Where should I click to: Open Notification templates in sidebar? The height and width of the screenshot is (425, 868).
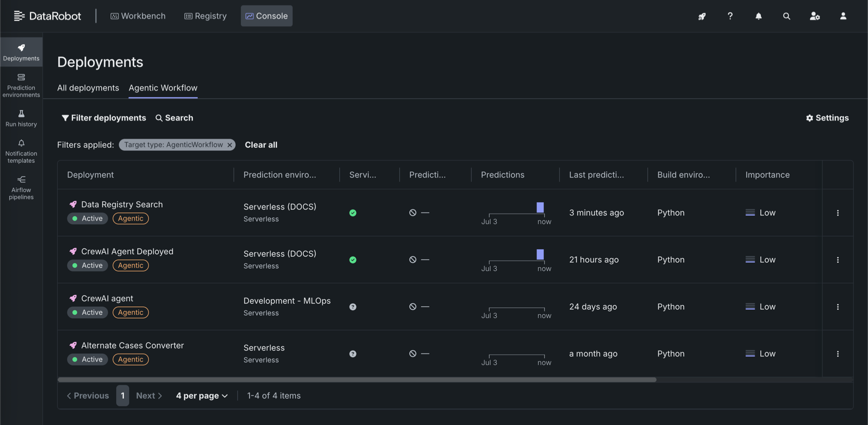coord(21,151)
